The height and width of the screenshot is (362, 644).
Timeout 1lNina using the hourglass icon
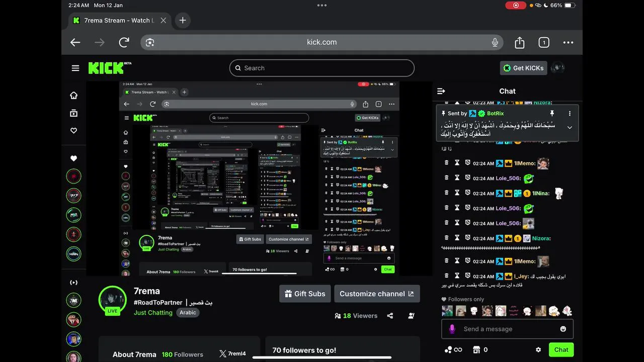coord(457,193)
